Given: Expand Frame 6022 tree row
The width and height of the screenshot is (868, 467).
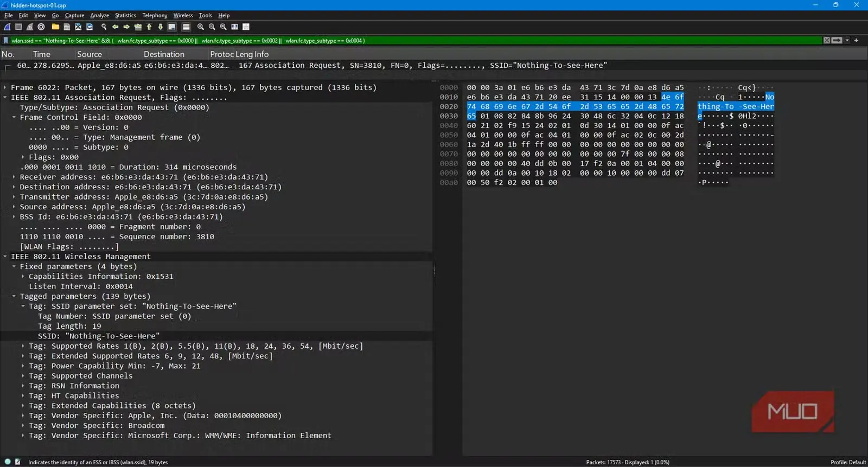Looking at the screenshot, I should point(5,87).
